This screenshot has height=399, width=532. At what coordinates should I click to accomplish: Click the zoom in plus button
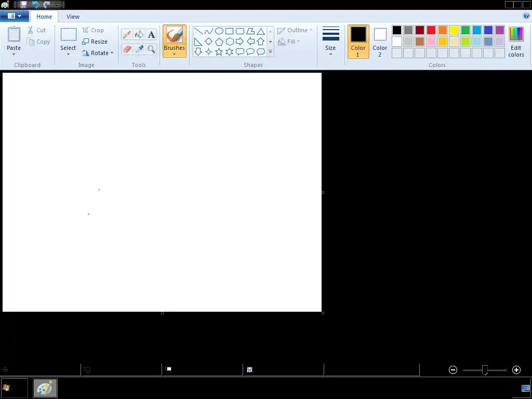(516, 370)
